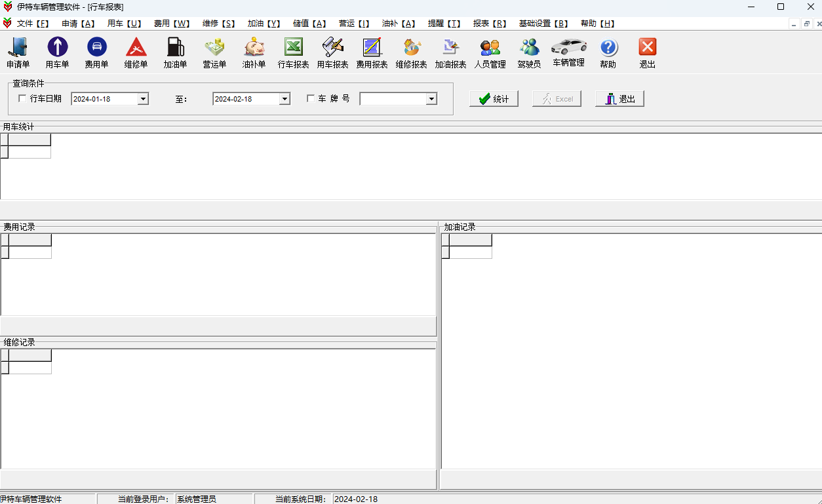Enable the 车牌号 plate number checkbox
Screen dimensions: 822x504
click(311, 98)
